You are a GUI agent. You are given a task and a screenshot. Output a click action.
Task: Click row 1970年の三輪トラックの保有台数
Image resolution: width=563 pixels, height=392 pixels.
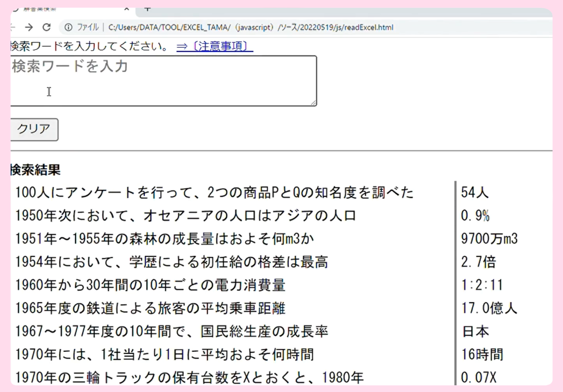tap(189, 378)
